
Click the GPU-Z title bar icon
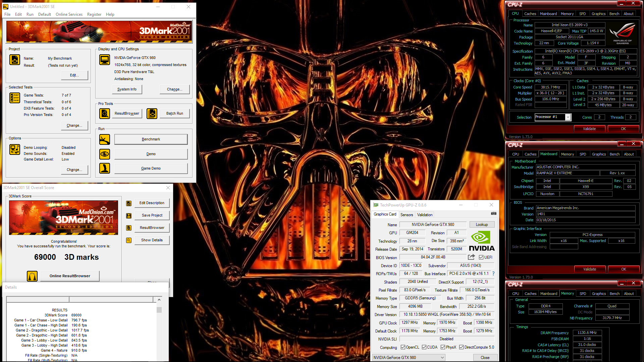click(376, 205)
